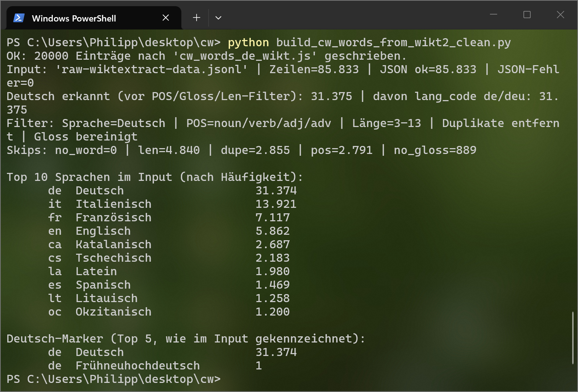Click the text Länge=3-13
This screenshot has height=392, width=578.
click(x=387, y=123)
